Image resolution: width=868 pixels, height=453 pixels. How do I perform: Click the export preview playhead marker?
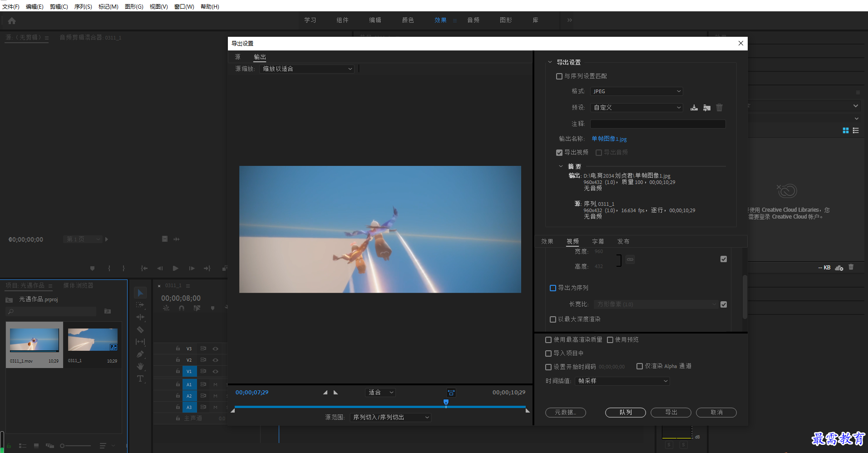point(446,403)
